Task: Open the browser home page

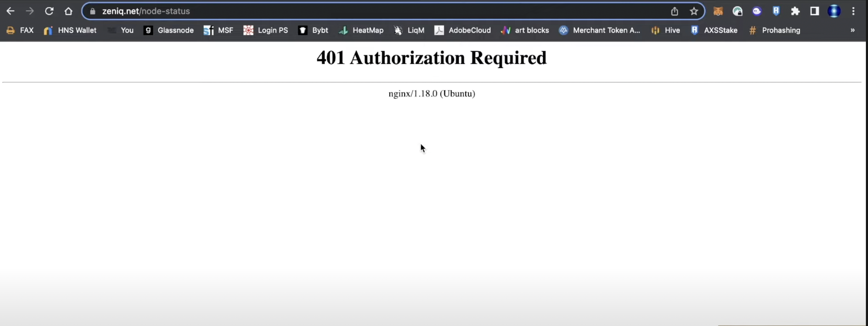Action: 68,11
